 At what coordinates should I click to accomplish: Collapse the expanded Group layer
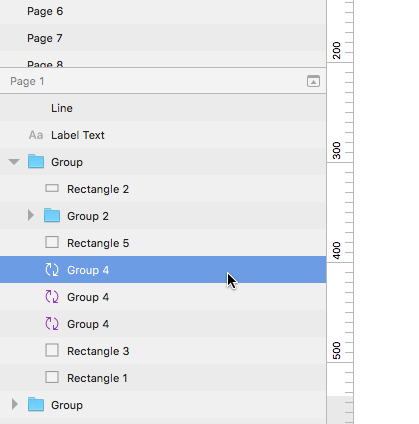(x=14, y=162)
